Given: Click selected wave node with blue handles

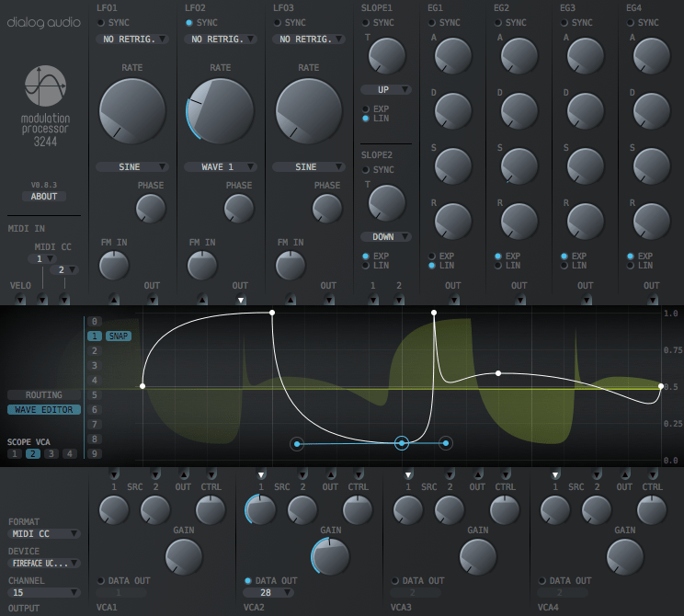Looking at the screenshot, I should 402,443.
